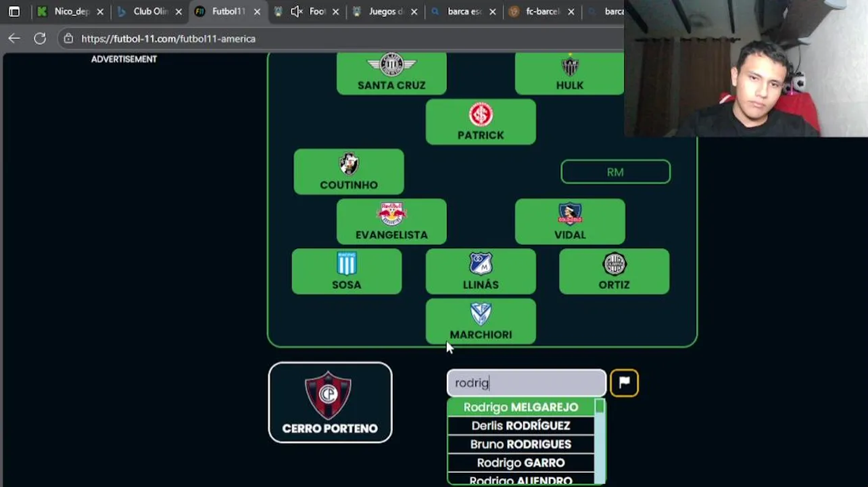View site info via the address bar lock icon

click(68, 39)
